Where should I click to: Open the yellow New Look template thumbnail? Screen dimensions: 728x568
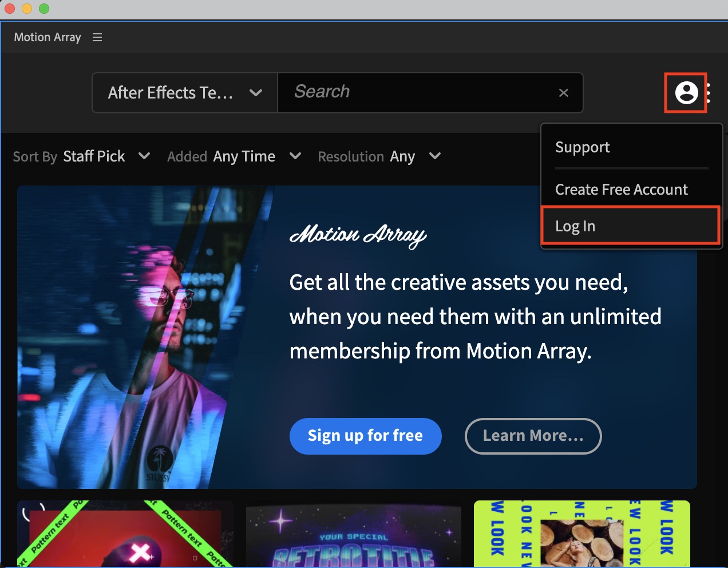[x=582, y=534]
